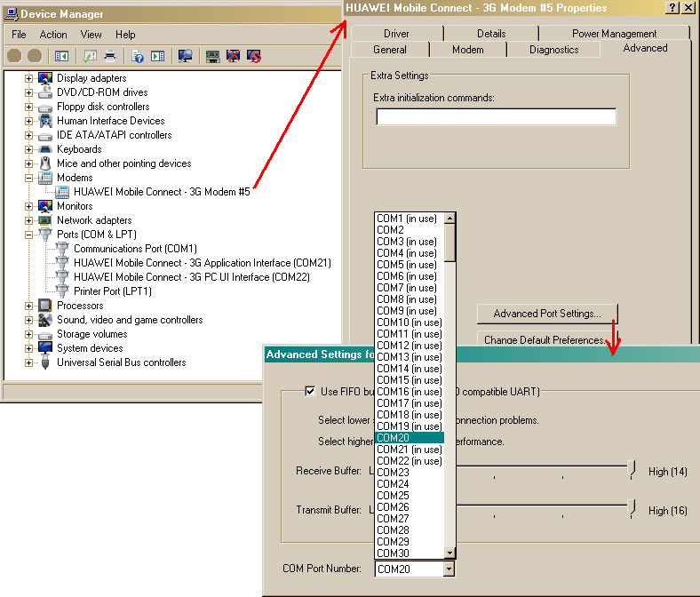Select HUAWEI 3G PC UI Interface (COM22)
This screenshot has height=597, width=700.
click(192, 277)
